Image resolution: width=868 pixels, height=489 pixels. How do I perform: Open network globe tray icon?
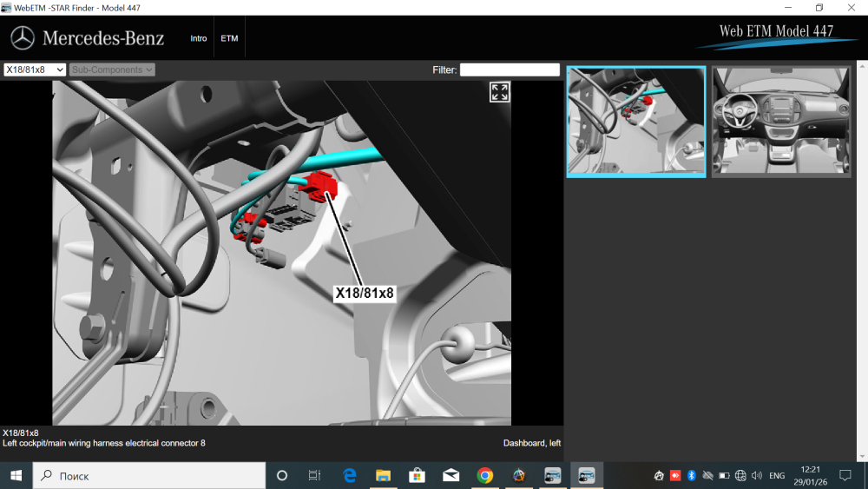pos(740,476)
